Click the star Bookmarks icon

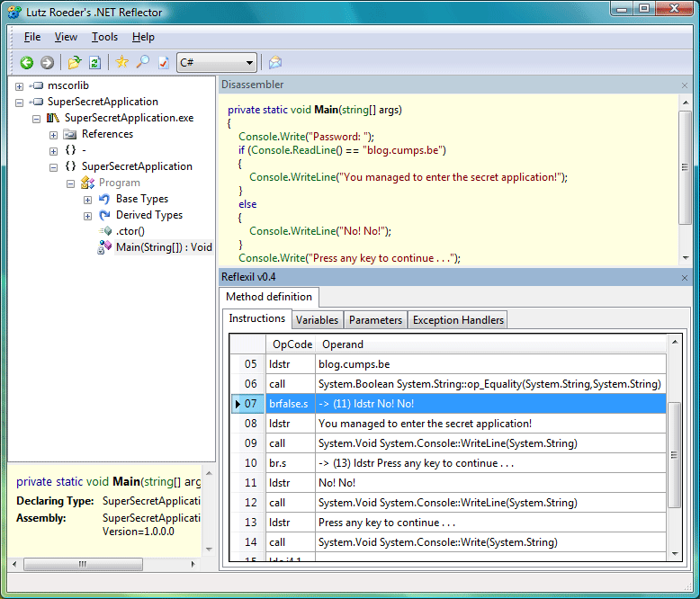tap(121, 62)
